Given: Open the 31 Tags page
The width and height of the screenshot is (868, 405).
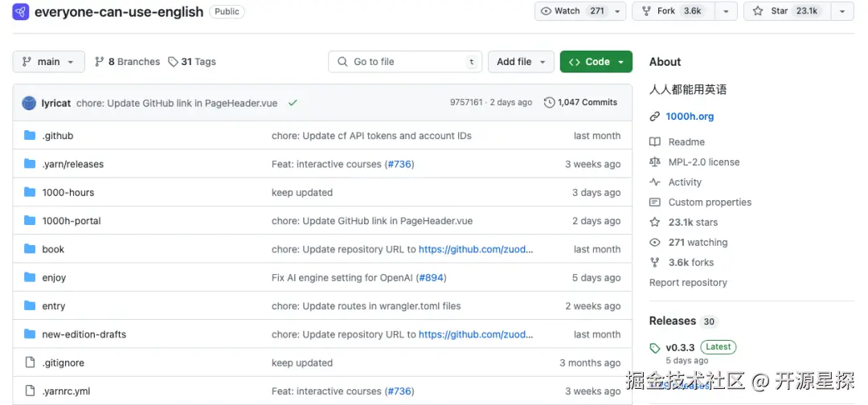Looking at the screenshot, I should (192, 62).
